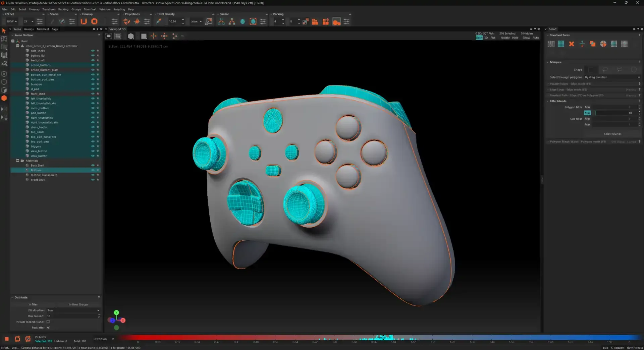Click the shaded hexagon view icon in viewport toolbar
This screenshot has width=644, height=350.
(131, 36)
